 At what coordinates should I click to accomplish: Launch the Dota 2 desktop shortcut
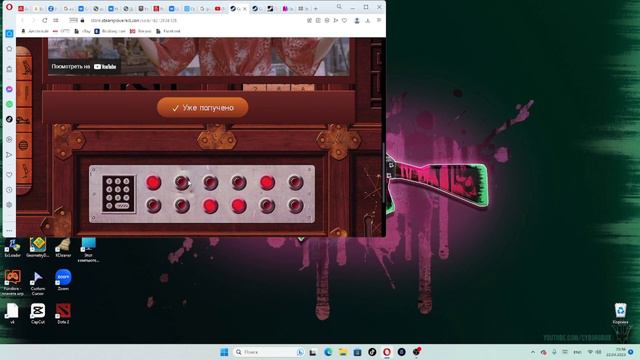pos(63,314)
